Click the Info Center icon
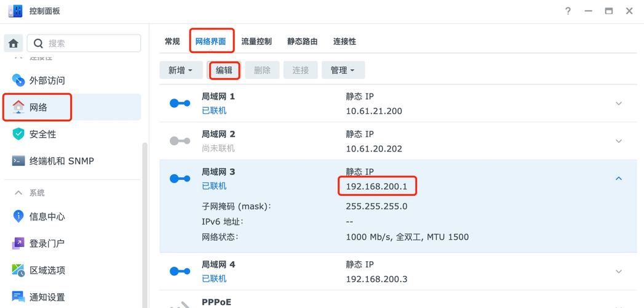644x308 pixels. 18,216
